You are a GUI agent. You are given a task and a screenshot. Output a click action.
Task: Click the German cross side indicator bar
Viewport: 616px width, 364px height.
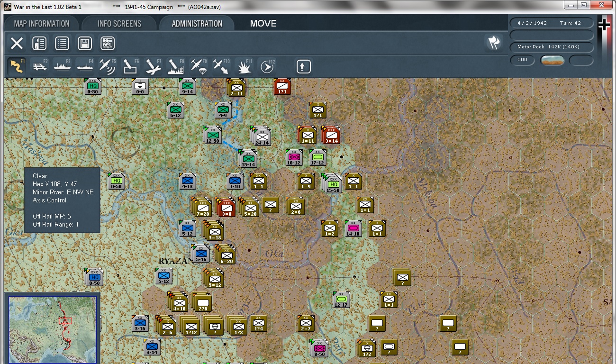click(x=604, y=40)
